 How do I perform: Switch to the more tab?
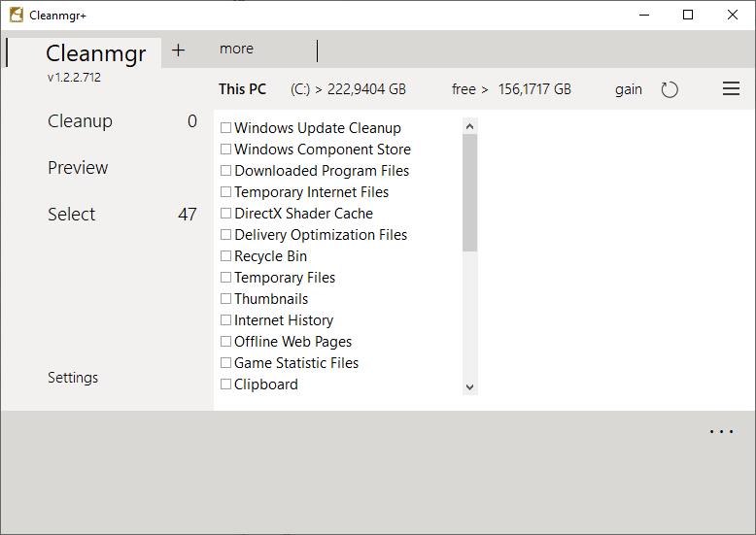[x=236, y=49]
